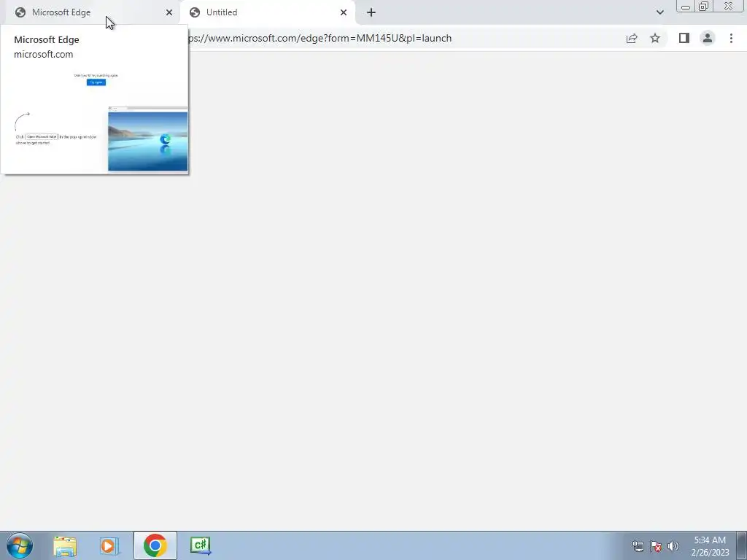Click the Show desktop button
Screen dimensions: 747x560
742,545
